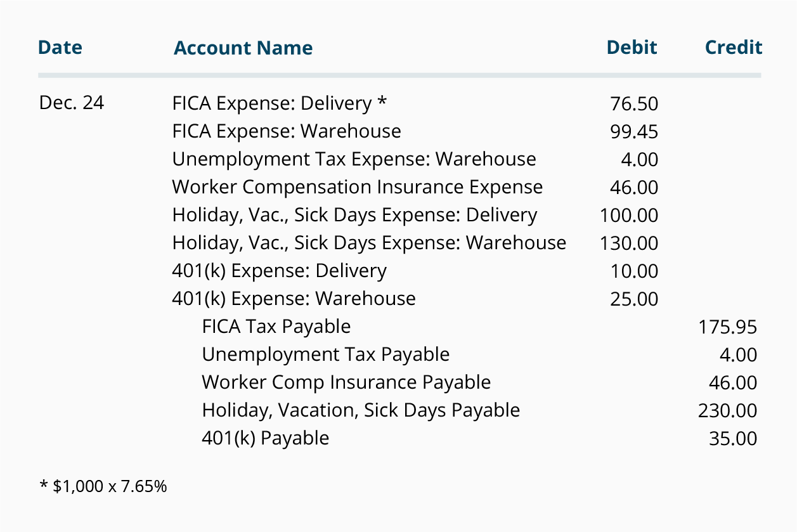Select Holiday, Vac., Sick Days Expense: Delivery
Viewport: 797px width, 532px height.
point(354,215)
